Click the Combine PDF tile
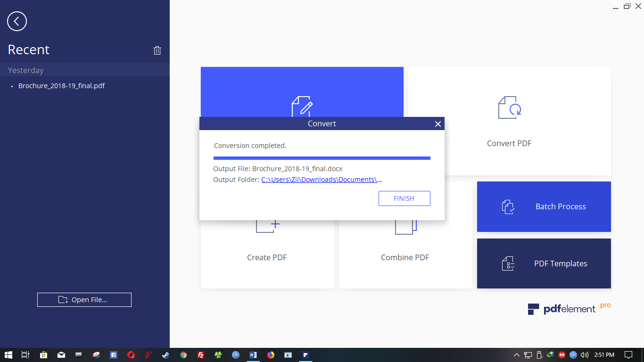 point(405,255)
